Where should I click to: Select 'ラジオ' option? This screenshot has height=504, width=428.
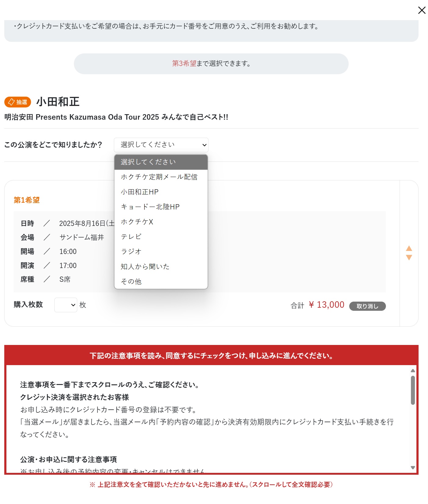(161, 252)
